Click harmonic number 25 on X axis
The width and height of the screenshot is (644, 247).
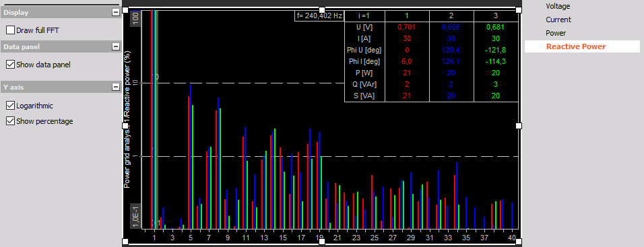(374, 238)
